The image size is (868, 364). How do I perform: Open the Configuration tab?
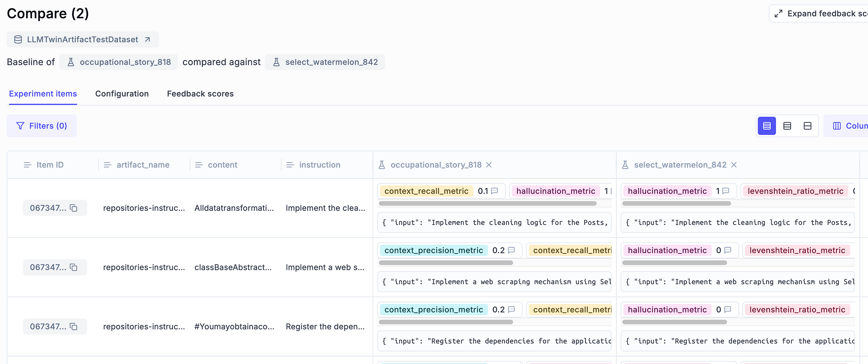point(122,94)
